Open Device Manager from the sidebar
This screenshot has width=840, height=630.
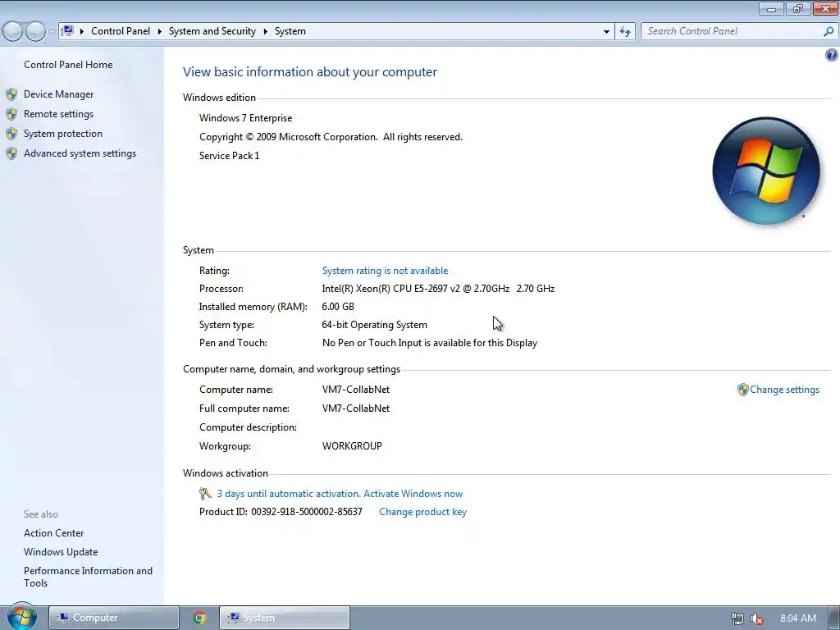[x=58, y=94]
